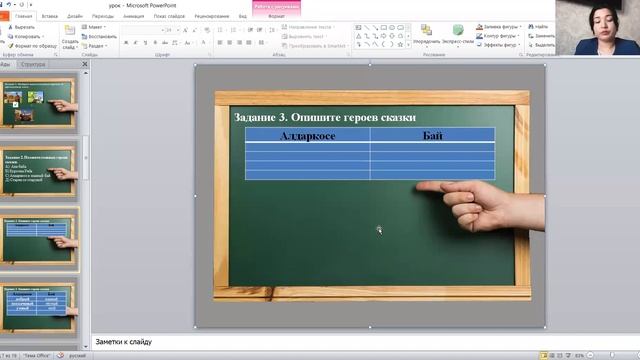Toggle align text left
Image resolution: width=640 pixels, height=360 pixels.
[220, 42]
